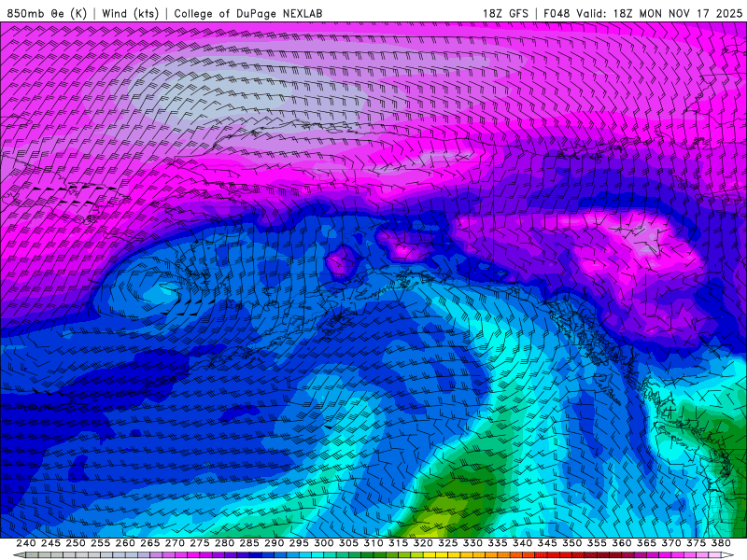The height and width of the screenshot is (560, 747).
Task: Click the 360 color scale label
Action: click(622, 543)
